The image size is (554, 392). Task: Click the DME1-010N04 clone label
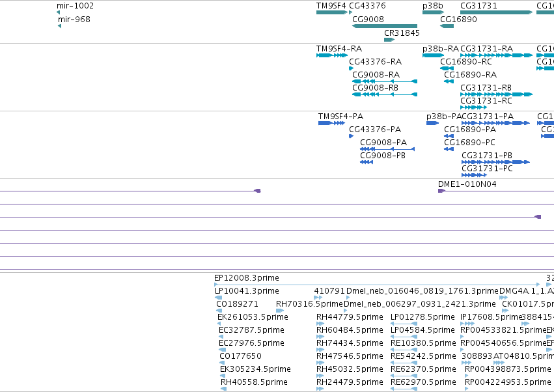pyautogui.click(x=467, y=184)
